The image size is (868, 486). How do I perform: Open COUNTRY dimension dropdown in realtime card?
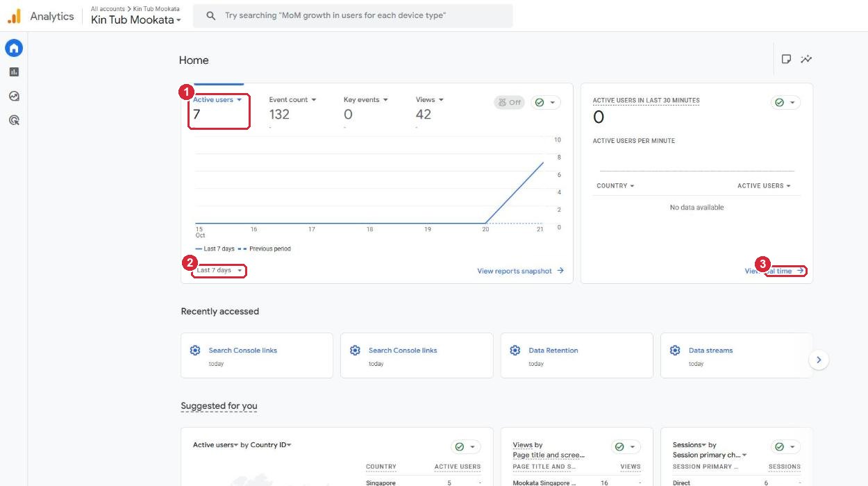[615, 185]
